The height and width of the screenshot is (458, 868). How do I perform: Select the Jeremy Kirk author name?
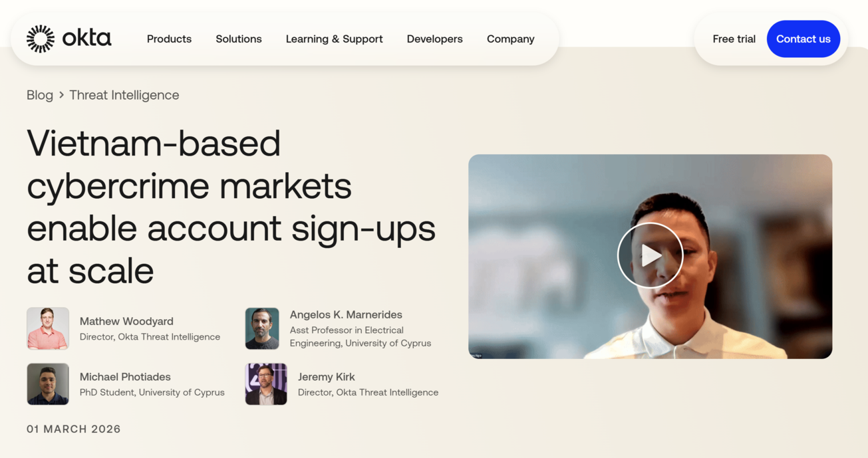point(326,377)
